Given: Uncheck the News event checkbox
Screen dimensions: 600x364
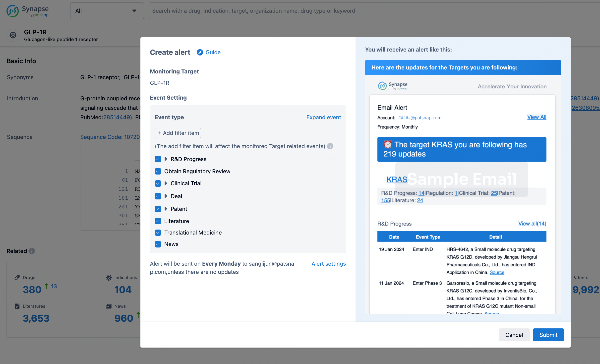Looking at the screenshot, I should coord(158,244).
